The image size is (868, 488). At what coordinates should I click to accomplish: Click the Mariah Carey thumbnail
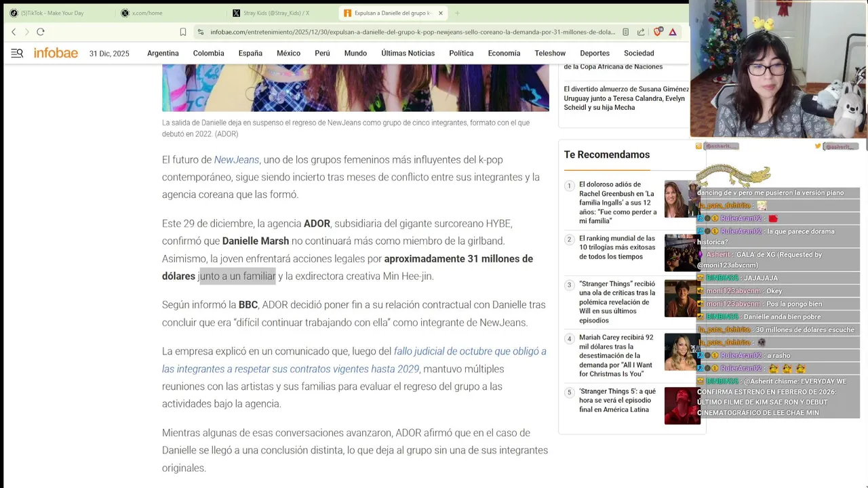(681, 352)
